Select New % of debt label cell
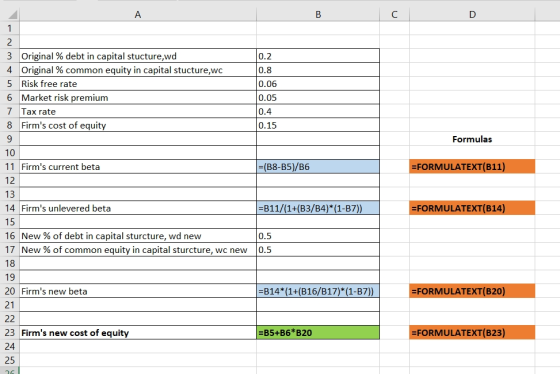Viewport: 560px width, 374px height. coord(138,236)
